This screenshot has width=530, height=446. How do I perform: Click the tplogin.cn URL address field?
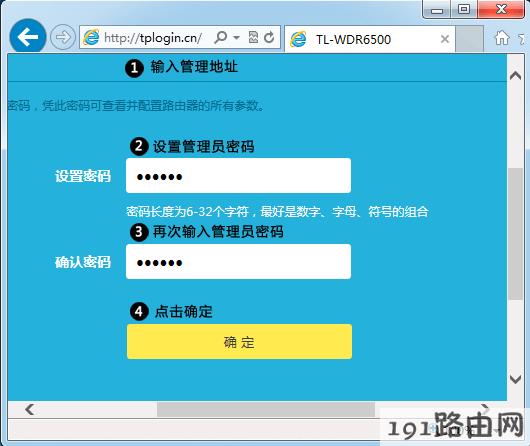click(153, 38)
